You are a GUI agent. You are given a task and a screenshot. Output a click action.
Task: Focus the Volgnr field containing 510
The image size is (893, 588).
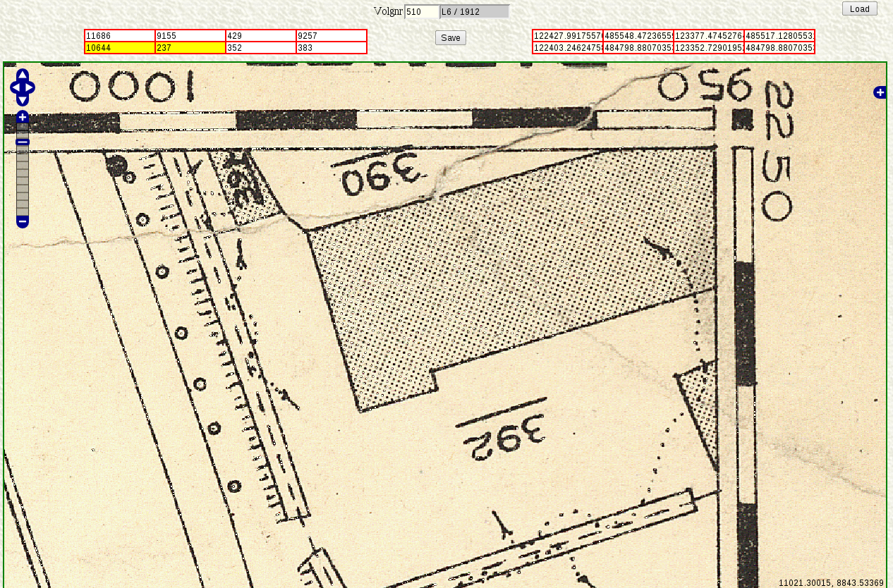pyautogui.click(x=422, y=11)
